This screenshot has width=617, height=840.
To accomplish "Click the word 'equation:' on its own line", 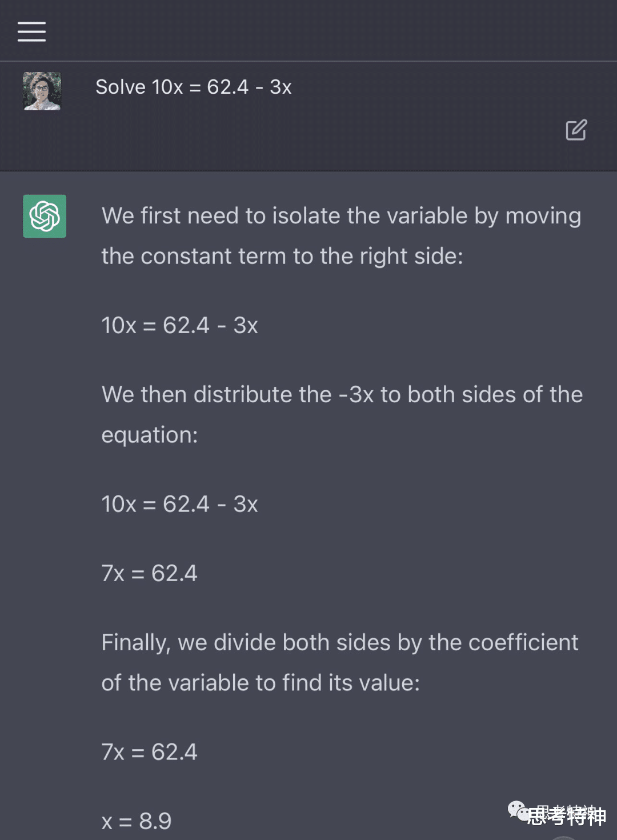I will 150,435.
